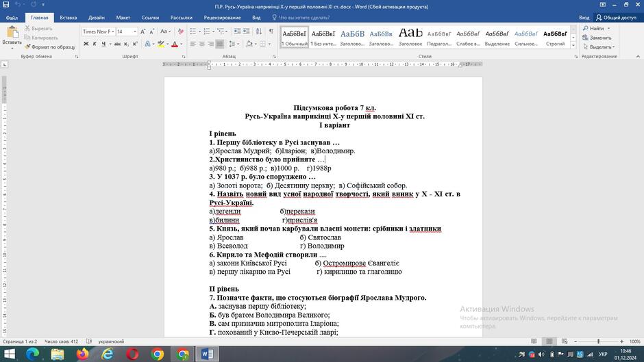Image resolution: width=644 pixels, height=362 pixels.
Task: Toggle bold formatting with the Ж button
Action: click(86, 44)
